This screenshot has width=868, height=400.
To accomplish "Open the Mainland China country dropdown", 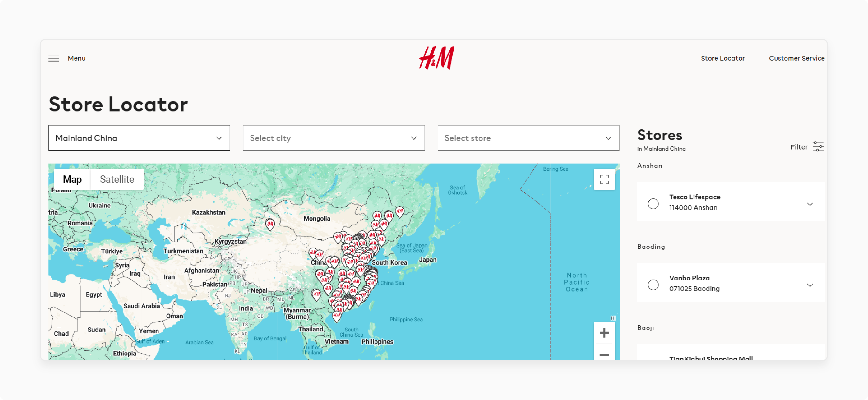I will click(x=139, y=138).
